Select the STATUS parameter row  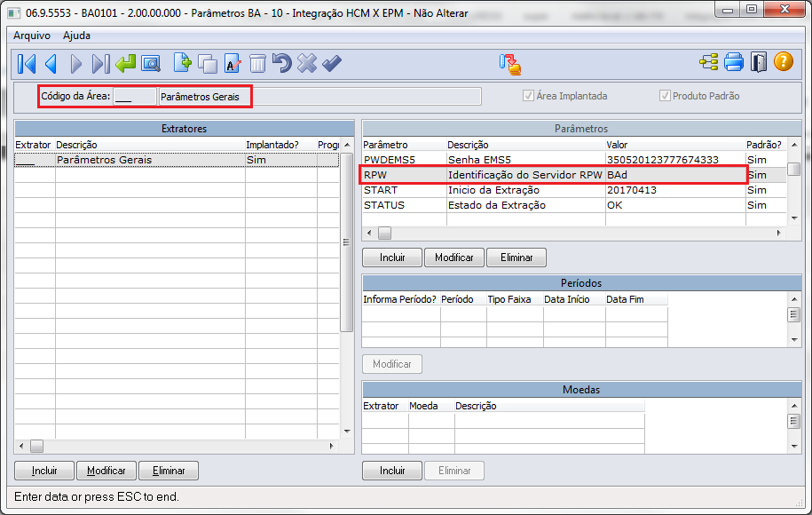click(574, 205)
